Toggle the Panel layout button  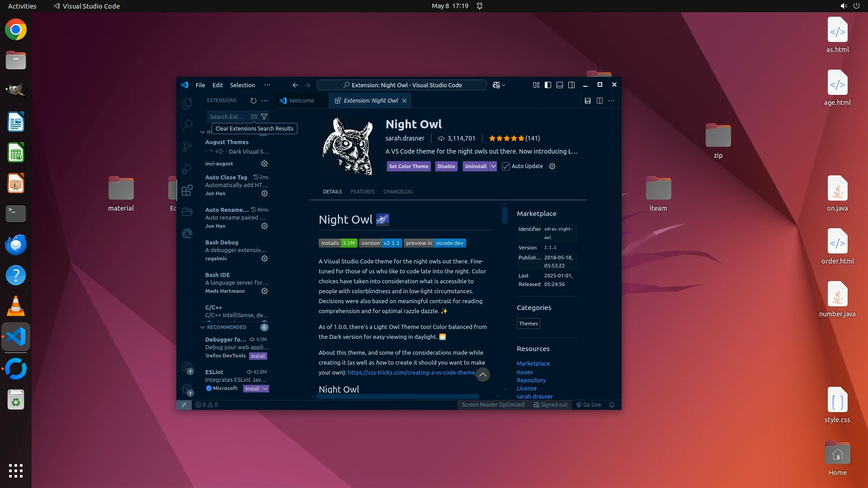pyautogui.click(x=560, y=85)
